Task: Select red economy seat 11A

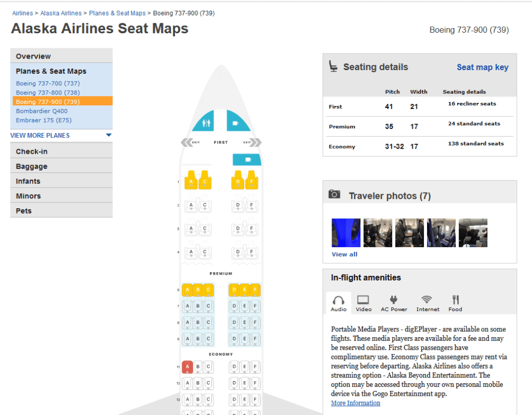Action: pos(188,367)
